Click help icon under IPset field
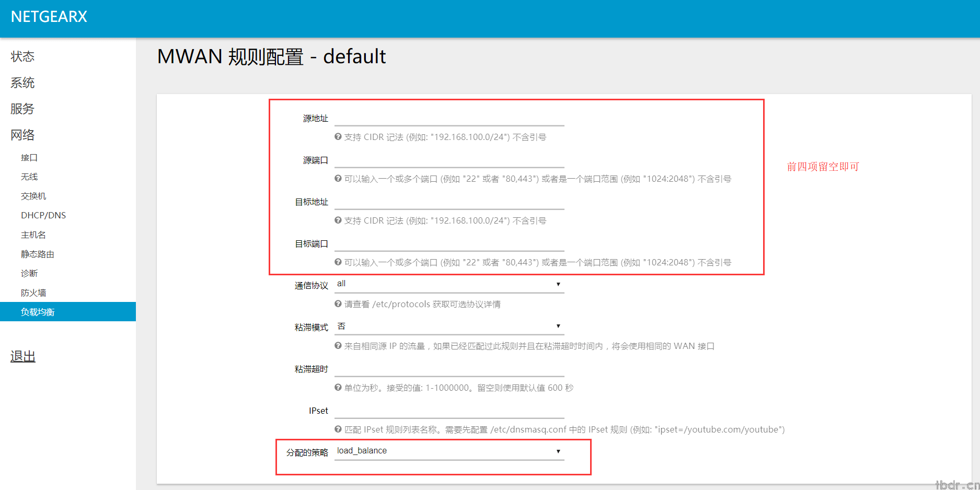The height and width of the screenshot is (490, 980). 338,429
